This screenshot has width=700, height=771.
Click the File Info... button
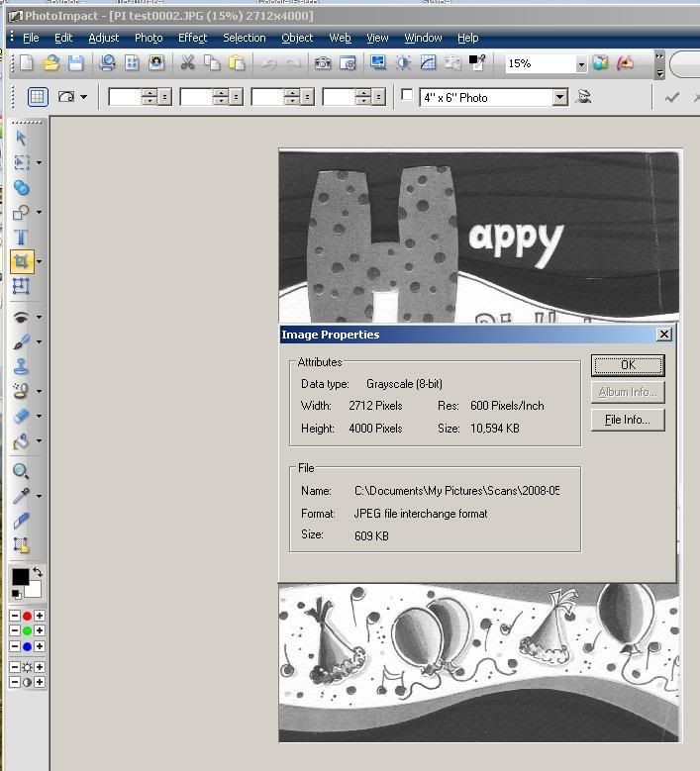tap(627, 420)
